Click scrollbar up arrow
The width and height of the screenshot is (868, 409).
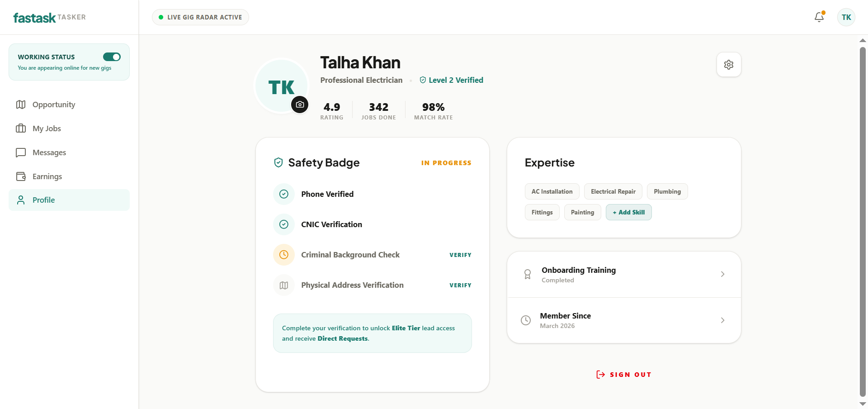pyautogui.click(x=863, y=40)
